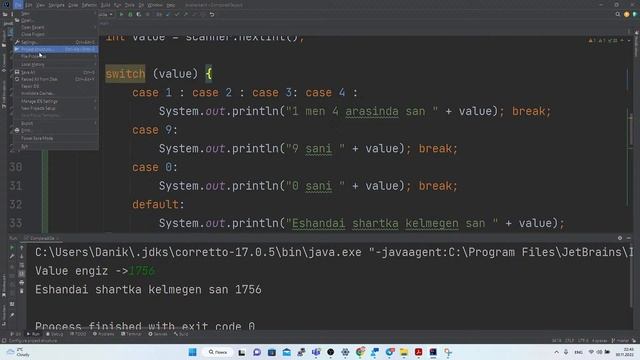The height and width of the screenshot is (360, 640).
Task: Expand the Export submenu
Action: click(56, 123)
